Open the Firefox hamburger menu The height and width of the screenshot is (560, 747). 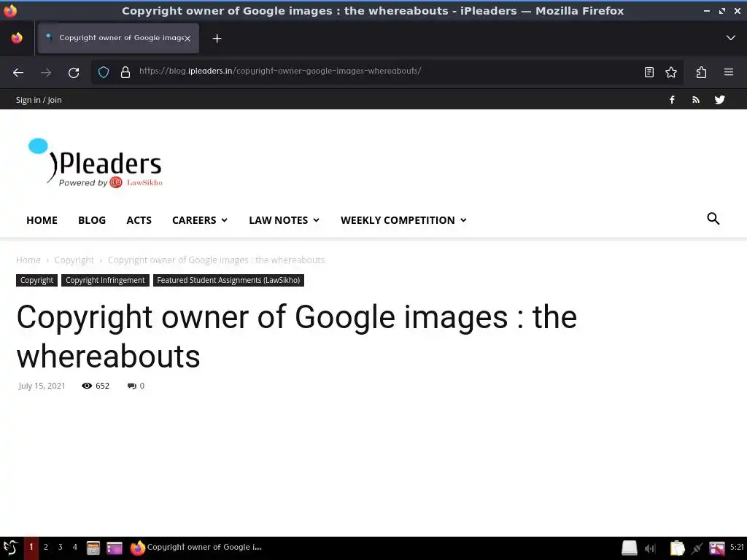coord(729,72)
